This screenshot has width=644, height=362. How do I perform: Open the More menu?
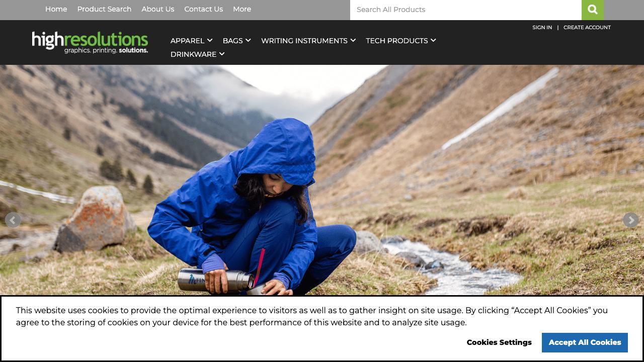[242, 9]
